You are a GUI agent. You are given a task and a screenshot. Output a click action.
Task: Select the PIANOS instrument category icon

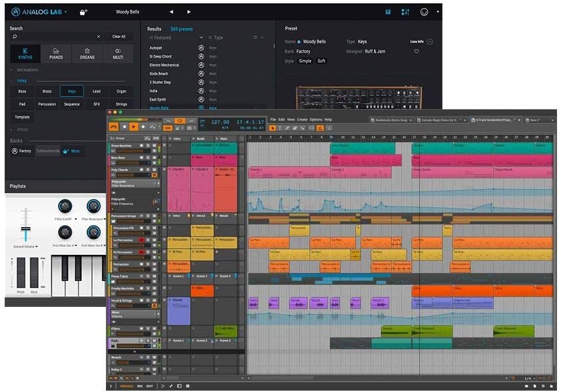pyautogui.click(x=57, y=53)
